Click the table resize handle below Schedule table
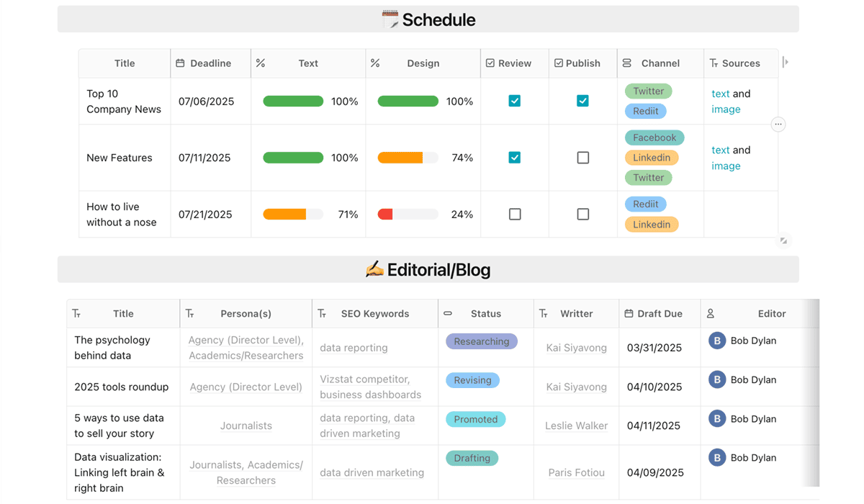Screen dimensions: 864x504 click(x=783, y=240)
